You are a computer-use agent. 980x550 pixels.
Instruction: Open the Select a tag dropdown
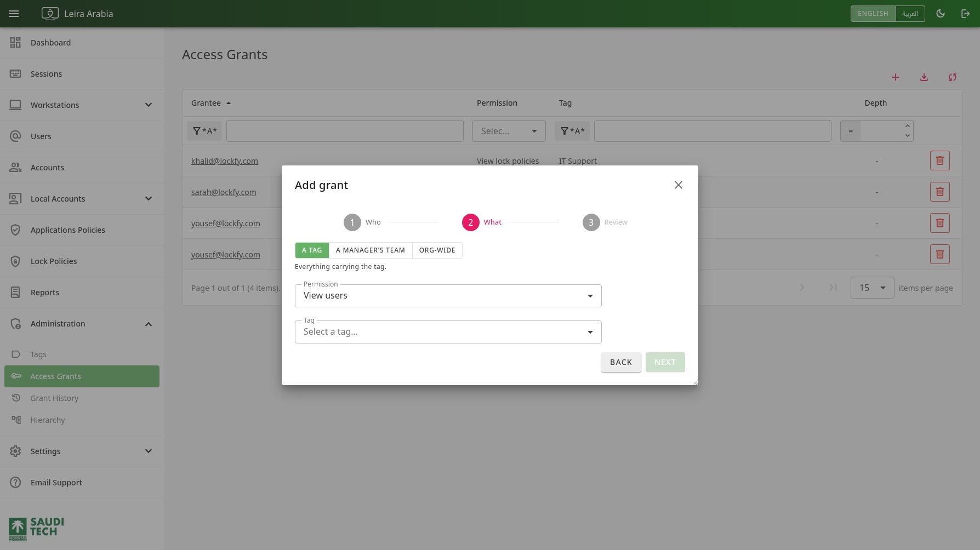click(x=448, y=332)
